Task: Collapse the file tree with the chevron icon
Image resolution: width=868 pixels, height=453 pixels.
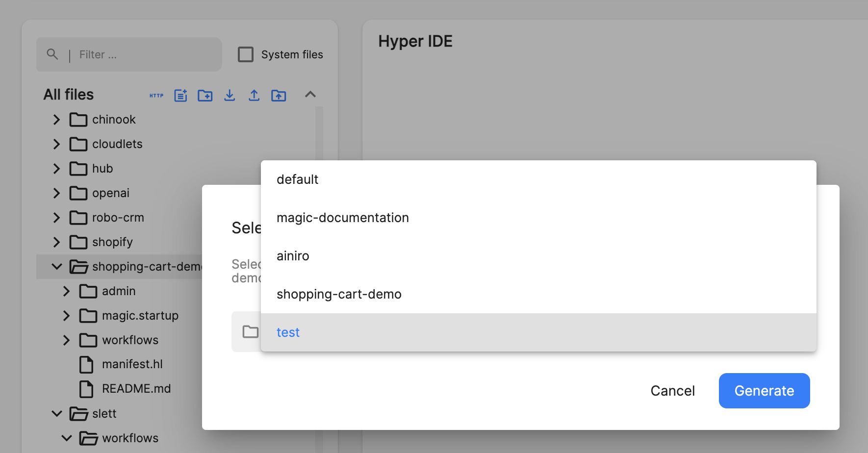Action: (x=310, y=94)
